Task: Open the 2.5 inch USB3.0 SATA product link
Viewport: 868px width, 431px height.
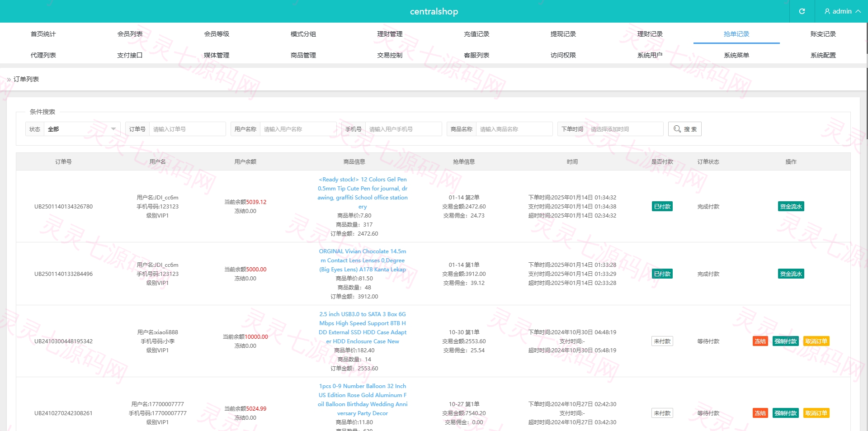Action: point(363,328)
